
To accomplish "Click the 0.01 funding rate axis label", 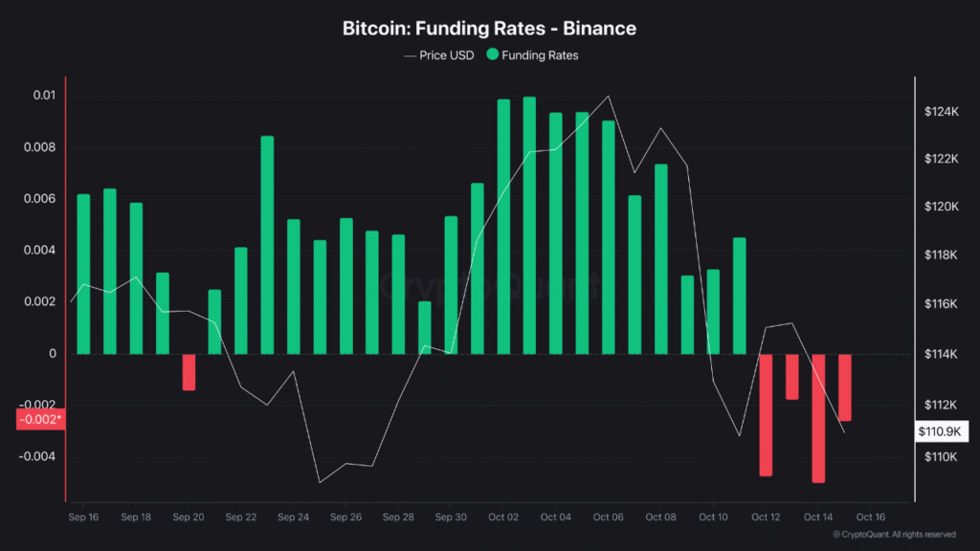I will click(45, 96).
